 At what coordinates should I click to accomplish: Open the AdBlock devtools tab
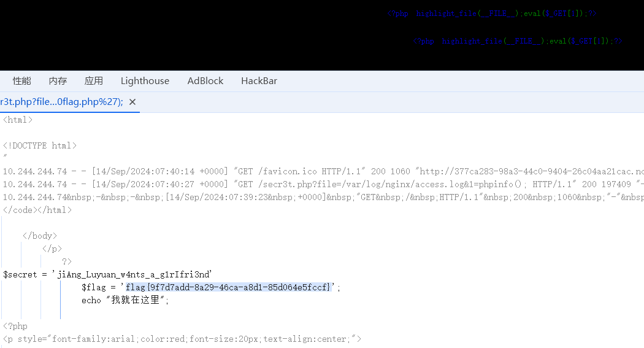(205, 81)
